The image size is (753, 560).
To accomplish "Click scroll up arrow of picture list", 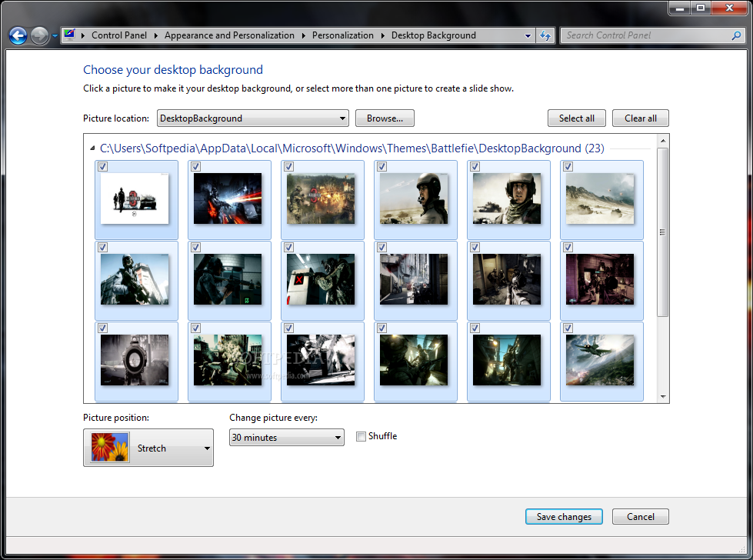I will coord(663,141).
